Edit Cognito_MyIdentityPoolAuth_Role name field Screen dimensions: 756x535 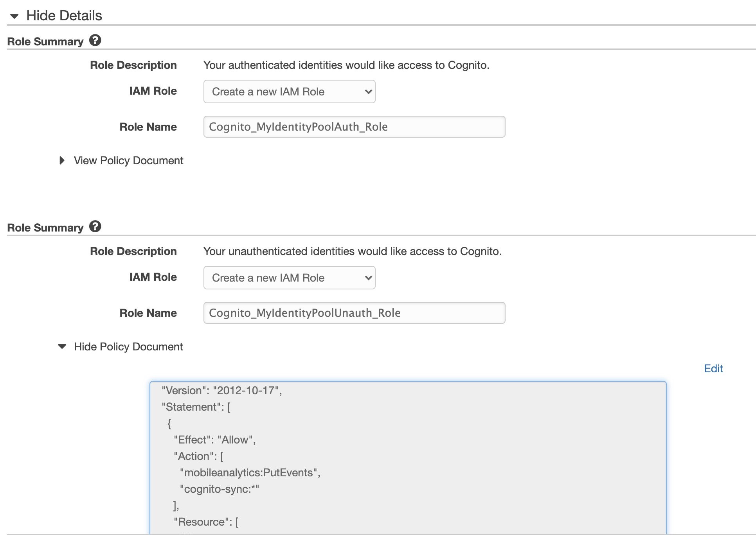[x=354, y=127]
